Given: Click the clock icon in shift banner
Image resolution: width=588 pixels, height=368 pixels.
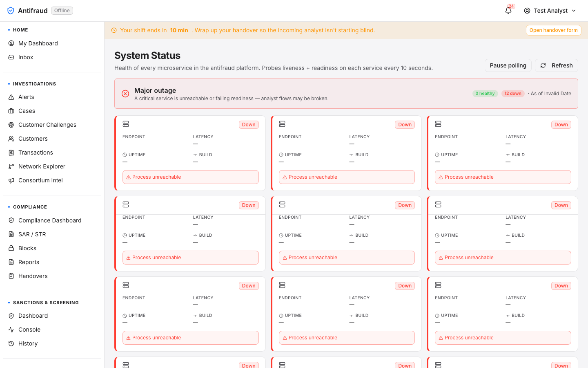Looking at the screenshot, I should click(114, 30).
